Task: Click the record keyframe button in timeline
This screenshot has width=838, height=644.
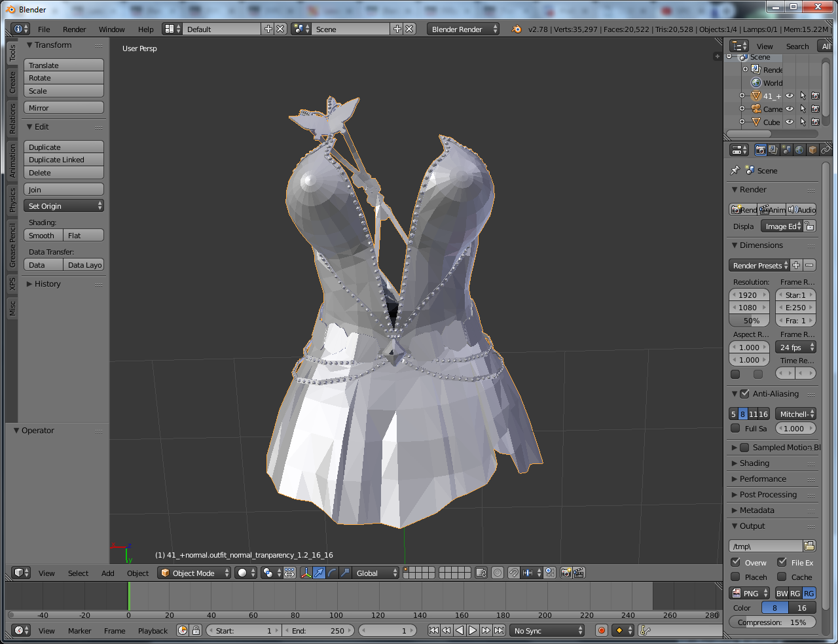Action: pos(602,630)
